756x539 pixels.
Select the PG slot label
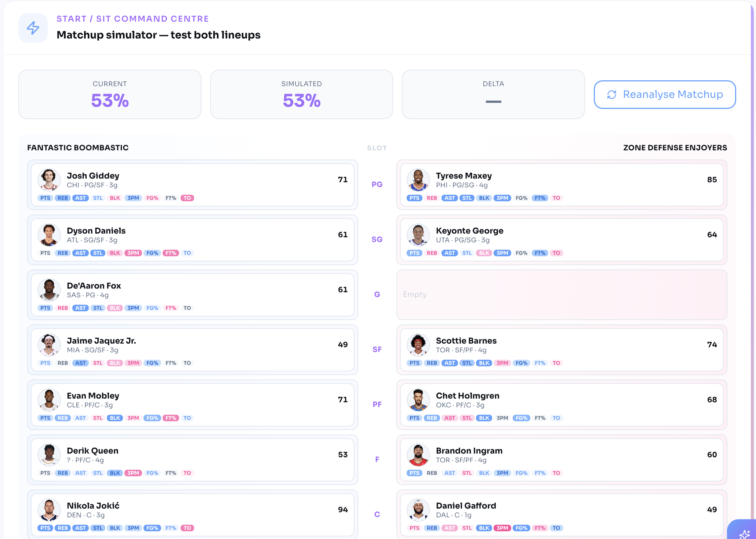click(x=377, y=184)
